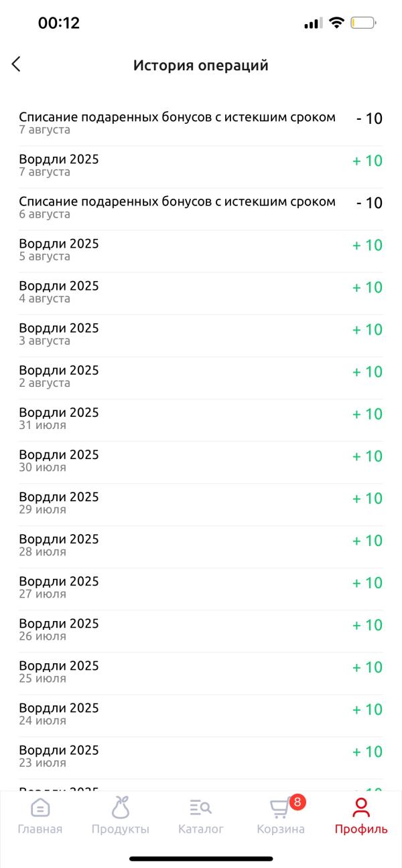Select the Вордли 2025 entry from 7 августа
The width and height of the screenshot is (402, 868).
pyautogui.click(x=201, y=166)
